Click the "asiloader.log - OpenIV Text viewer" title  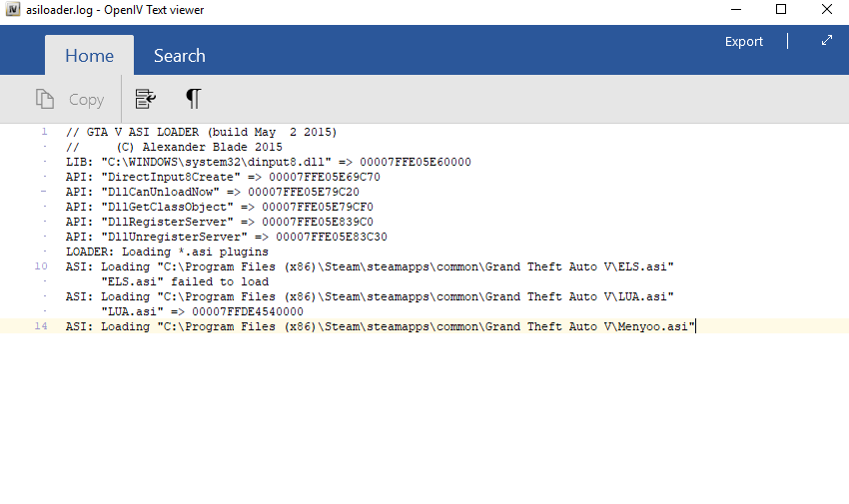tap(115, 10)
